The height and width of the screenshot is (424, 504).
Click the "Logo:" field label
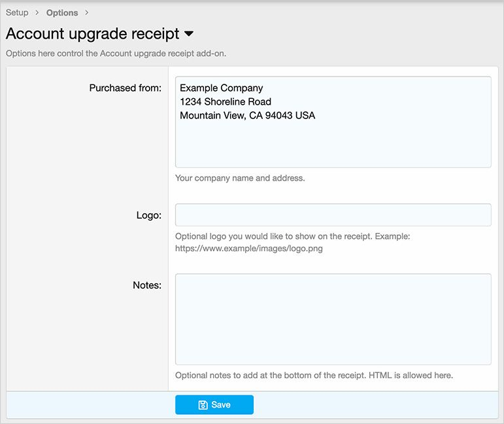[x=148, y=215]
